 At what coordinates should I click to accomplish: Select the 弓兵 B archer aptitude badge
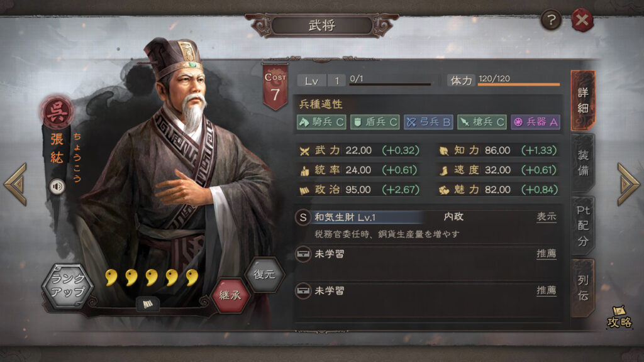[428, 122]
